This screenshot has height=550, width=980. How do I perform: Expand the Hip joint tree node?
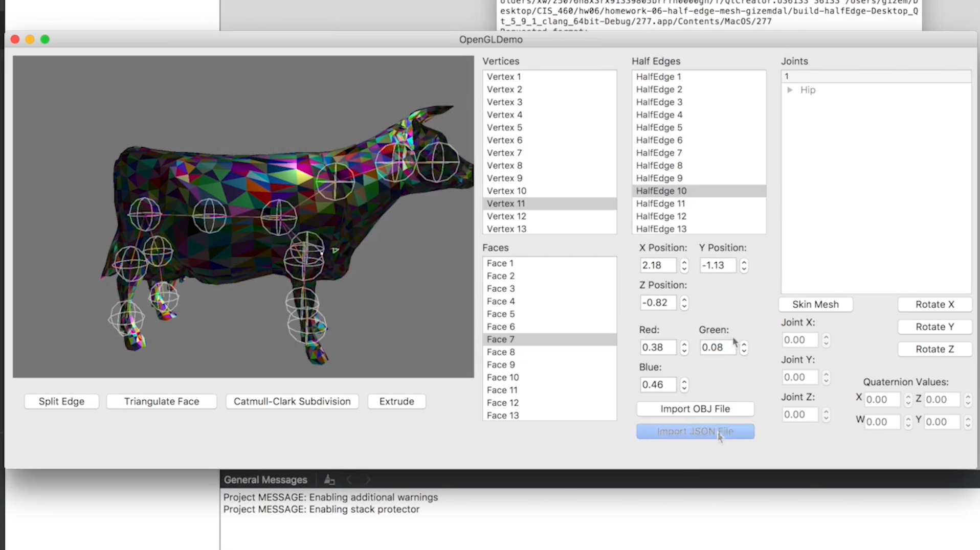[790, 90]
